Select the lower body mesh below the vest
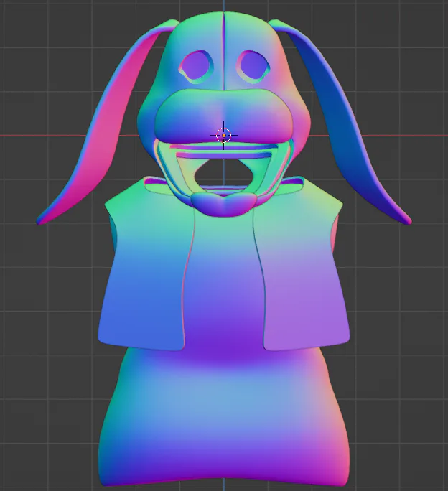 (224, 416)
